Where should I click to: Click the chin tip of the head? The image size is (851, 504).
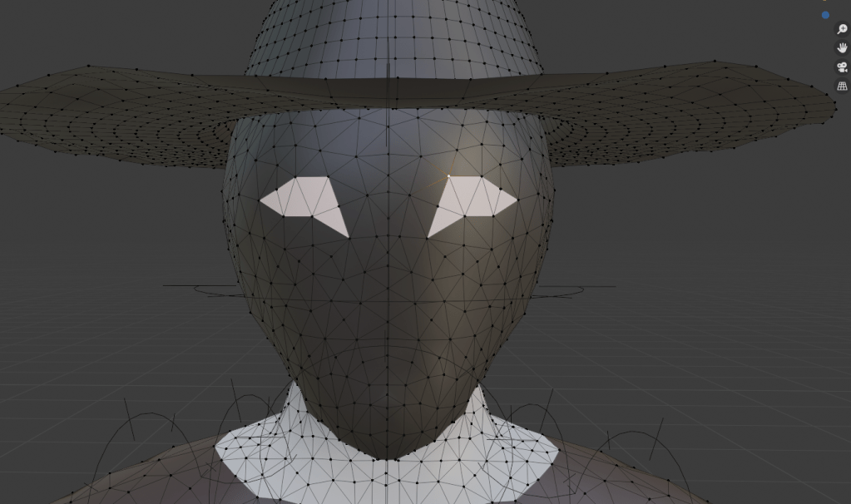(x=388, y=454)
